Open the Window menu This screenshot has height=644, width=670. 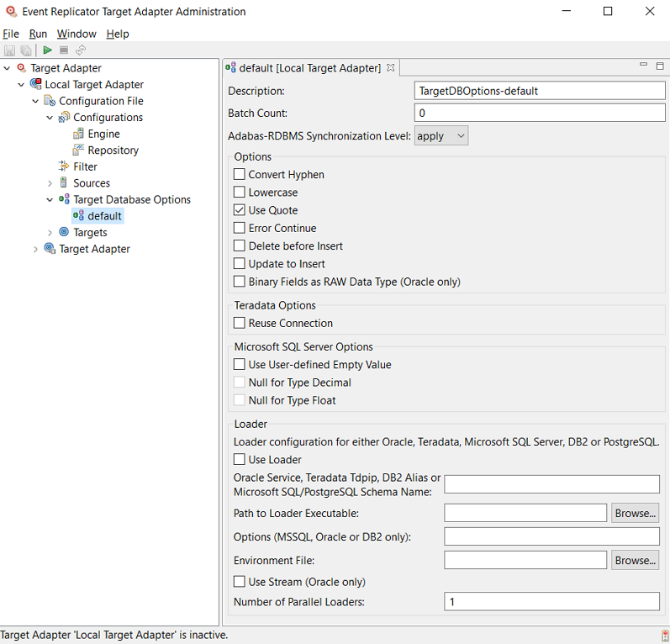76,34
